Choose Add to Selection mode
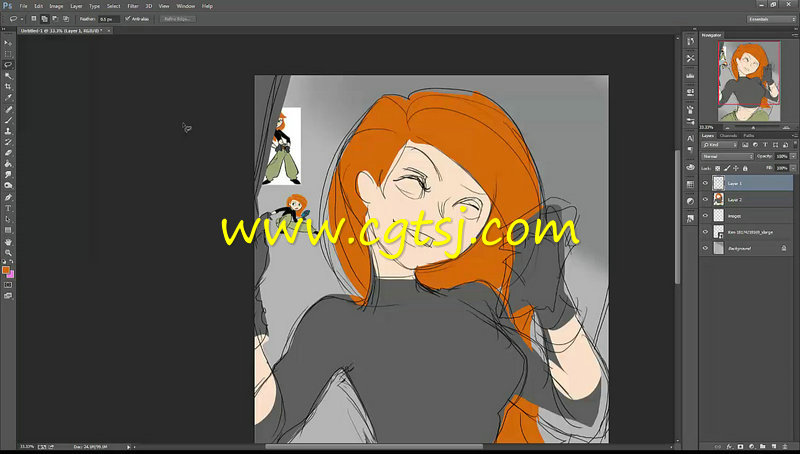Viewport: 800px width, 454px height. tap(44, 19)
